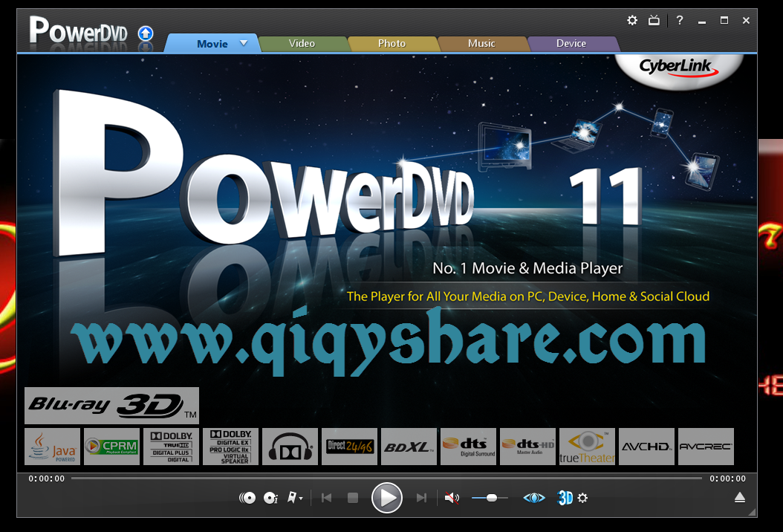Switch to the Photo tab
The height and width of the screenshot is (532, 783).
click(x=391, y=43)
